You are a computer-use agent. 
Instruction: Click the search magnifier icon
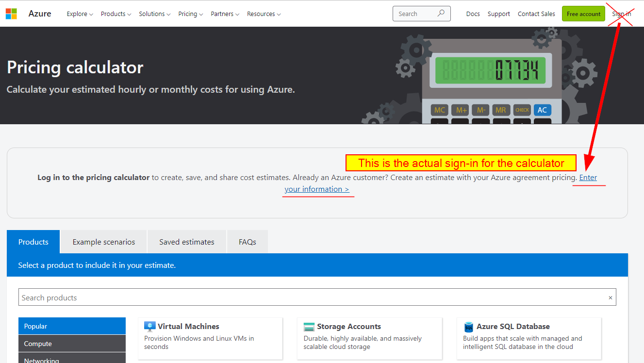pos(441,14)
